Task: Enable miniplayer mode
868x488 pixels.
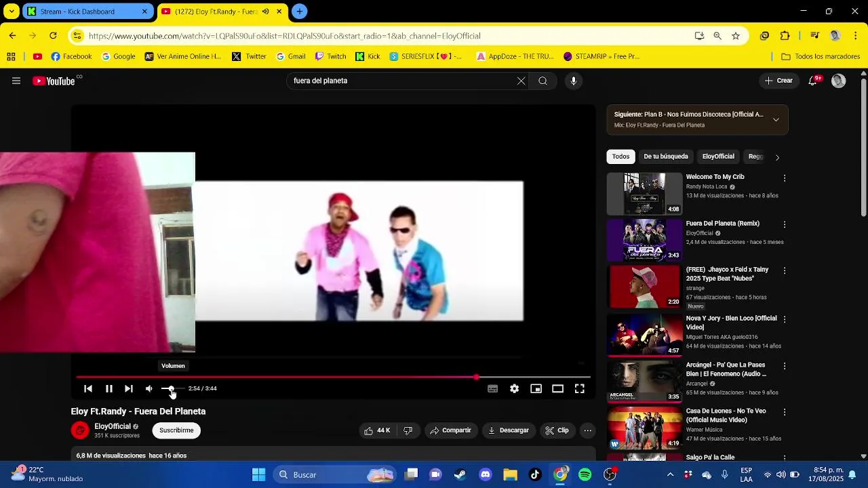Action: (x=536, y=388)
